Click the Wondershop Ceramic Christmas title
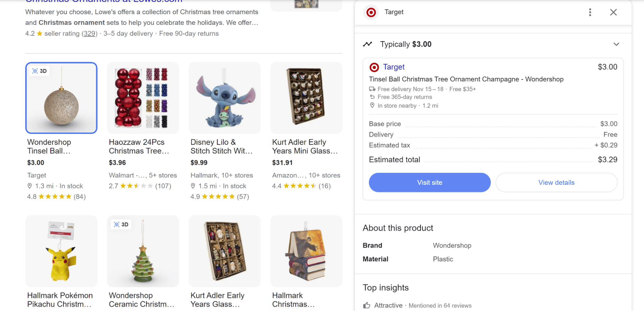 pyautogui.click(x=141, y=300)
